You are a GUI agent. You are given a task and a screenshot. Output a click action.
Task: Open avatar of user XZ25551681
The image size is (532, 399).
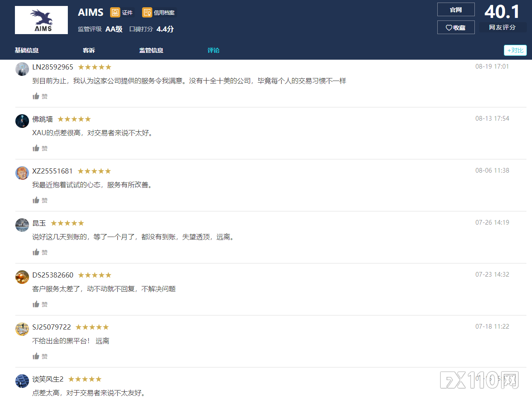pyautogui.click(x=22, y=173)
